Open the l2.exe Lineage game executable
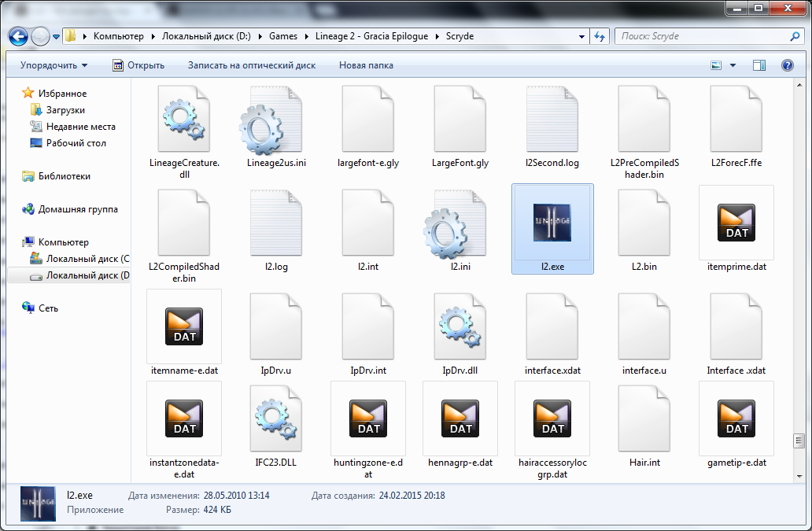The width and height of the screenshot is (812, 531). coord(552,223)
